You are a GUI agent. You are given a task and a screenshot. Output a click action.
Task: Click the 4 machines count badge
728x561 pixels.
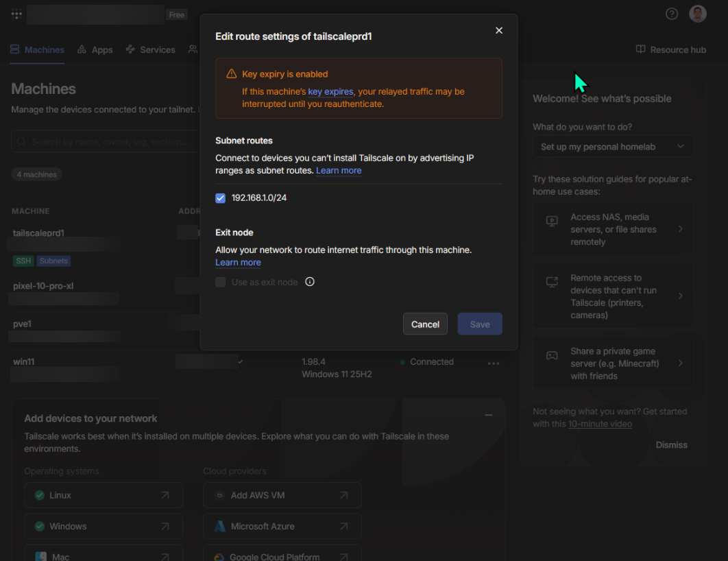[x=37, y=175]
